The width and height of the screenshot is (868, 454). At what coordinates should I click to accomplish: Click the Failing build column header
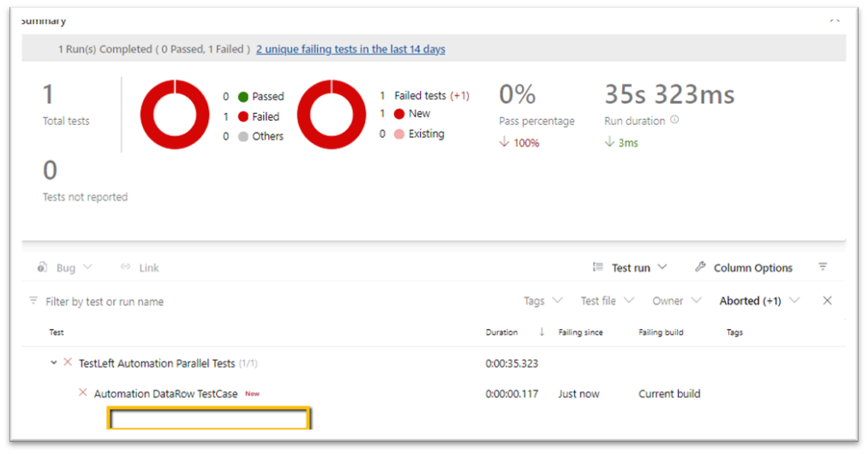(x=661, y=332)
